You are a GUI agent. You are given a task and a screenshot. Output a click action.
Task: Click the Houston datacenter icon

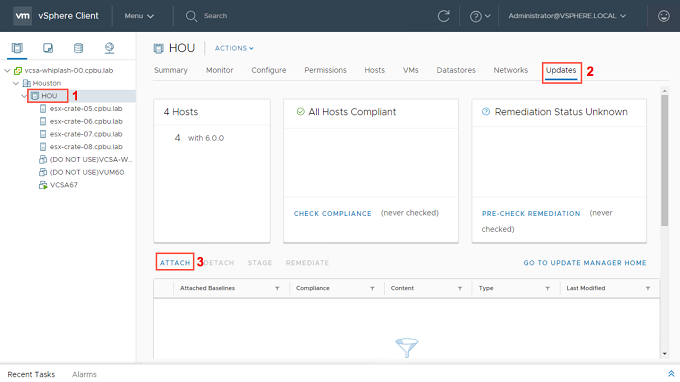pos(26,83)
